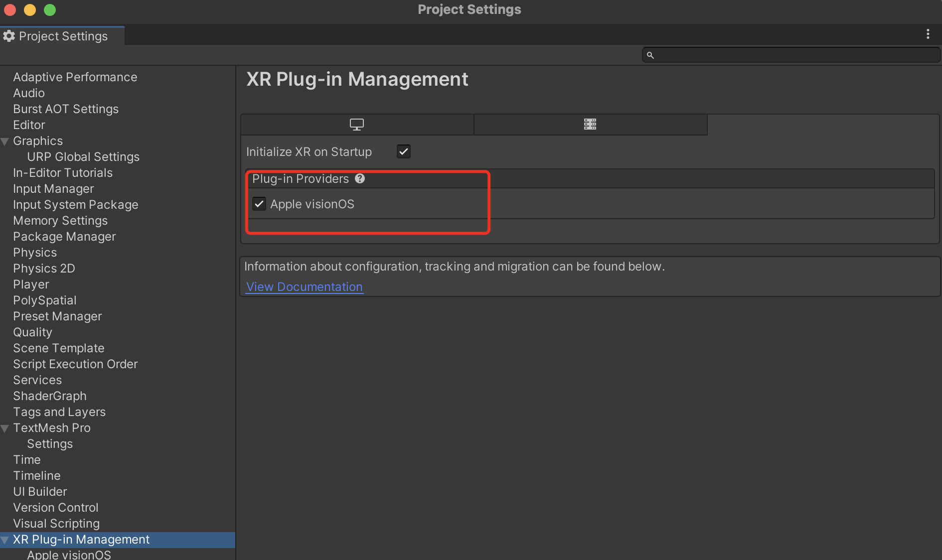Focus the settings search field

tap(791, 55)
